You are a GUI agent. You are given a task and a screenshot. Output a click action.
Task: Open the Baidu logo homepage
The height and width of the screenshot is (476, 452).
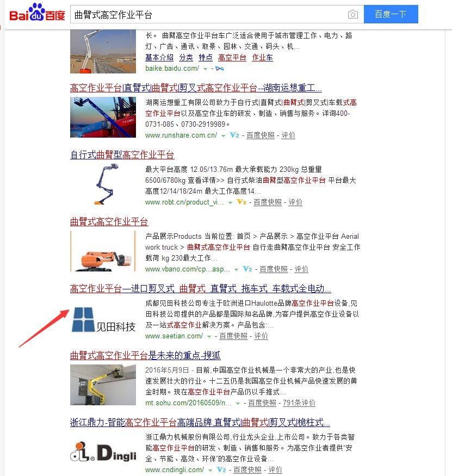(x=37, y=13)
